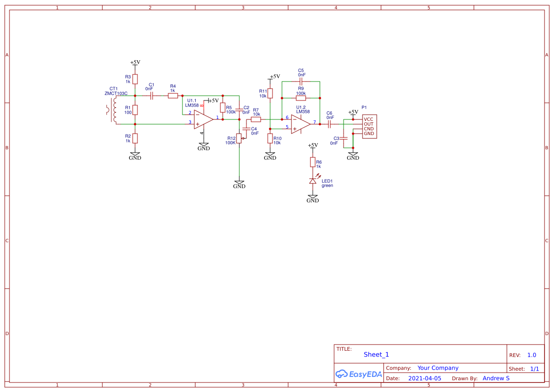Select resistor R10 10k symbol
The height and width of the screenshot is (392, 554).
coord(270,138)
